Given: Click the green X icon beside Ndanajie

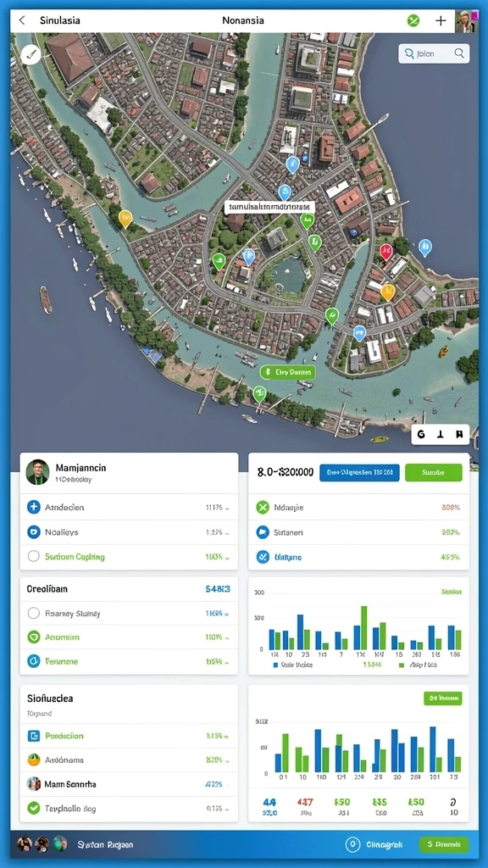Looking at the screenshot, I should [263, 507].
